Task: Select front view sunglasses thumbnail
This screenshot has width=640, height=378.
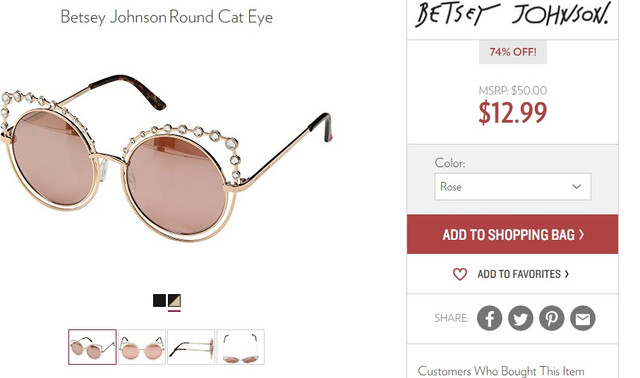Action: point(142,347)
